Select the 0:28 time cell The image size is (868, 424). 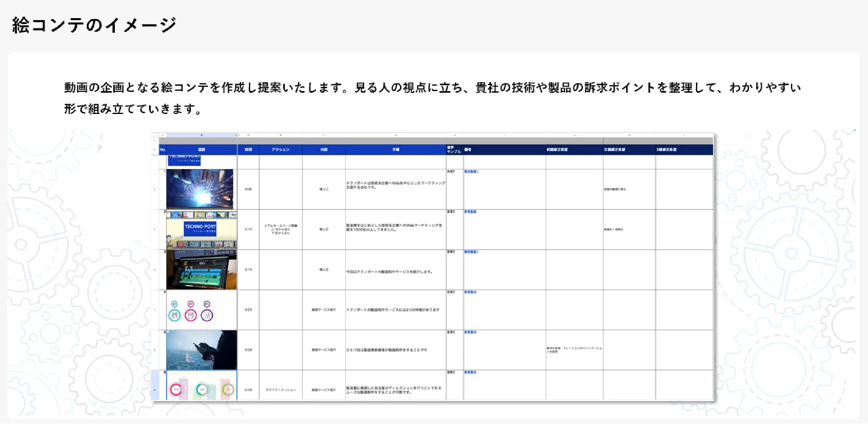[248, 350]
